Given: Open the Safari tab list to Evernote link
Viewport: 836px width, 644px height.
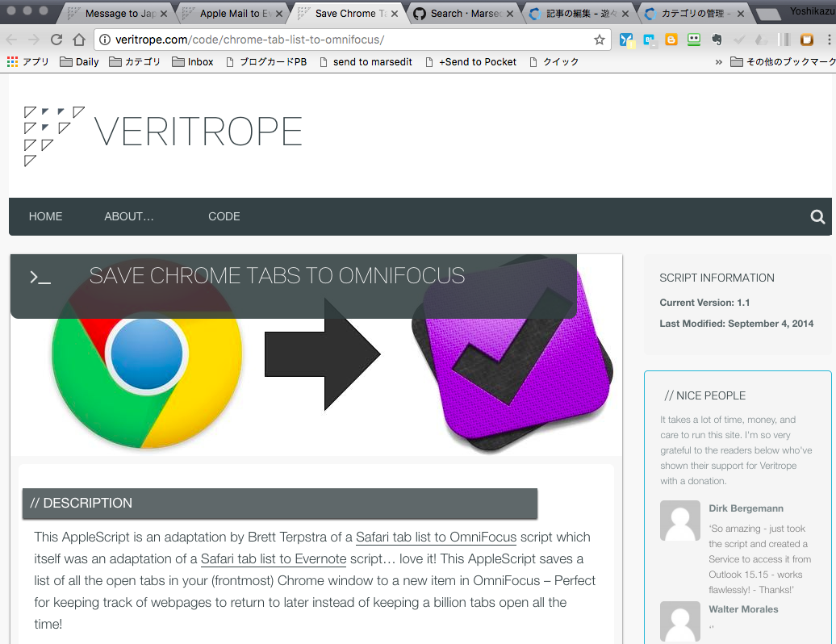Looking at the screenshot, I should coord(274,558).
